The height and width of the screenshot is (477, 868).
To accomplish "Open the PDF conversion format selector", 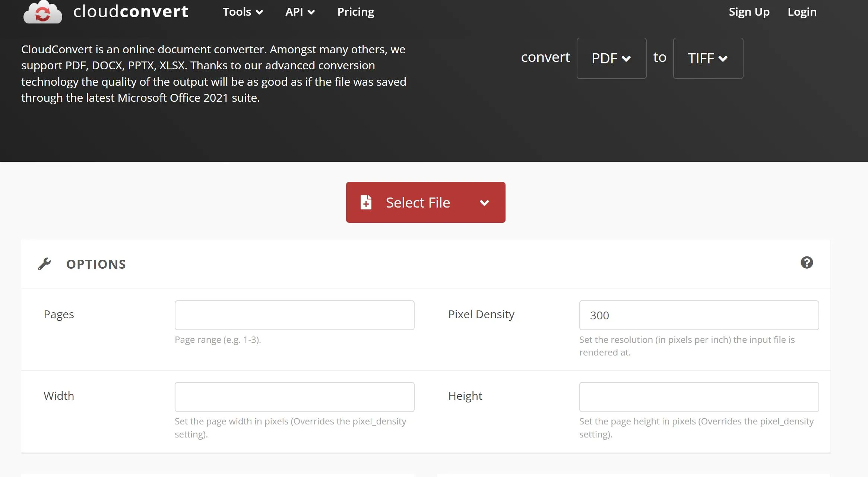I will (611, 57).
